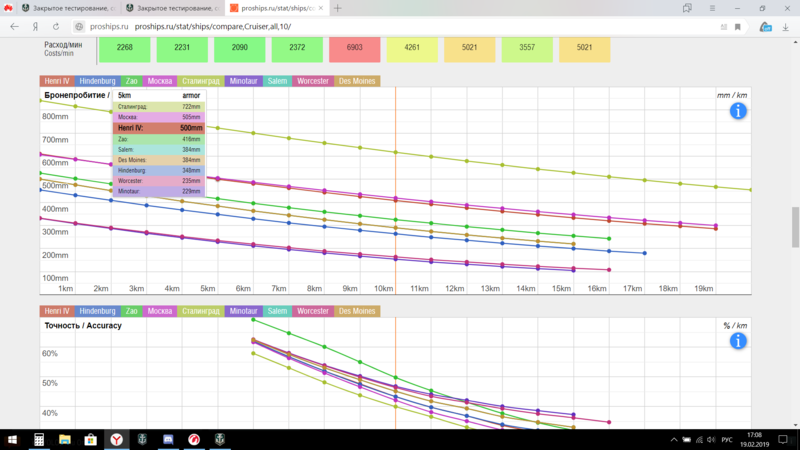Click the Windows Start button
Screen dimensions: 800x450
[x=11, y=439]
